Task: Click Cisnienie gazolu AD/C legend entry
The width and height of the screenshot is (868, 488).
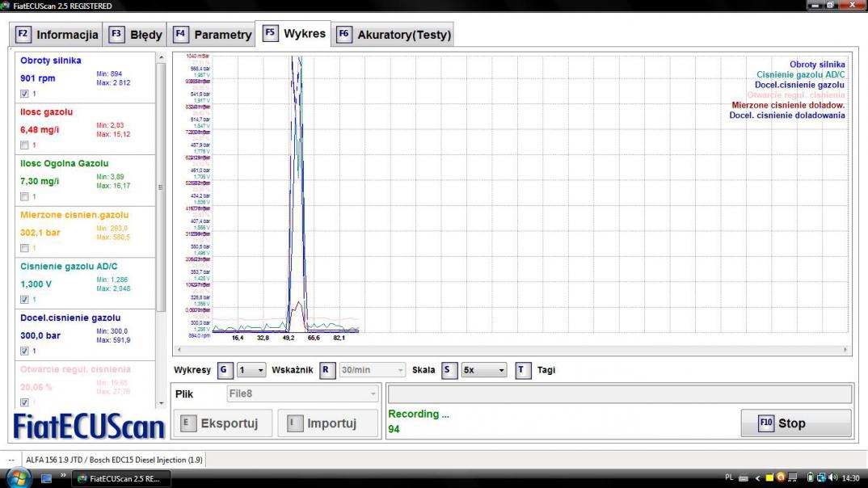Action: [x=800, y=74]
